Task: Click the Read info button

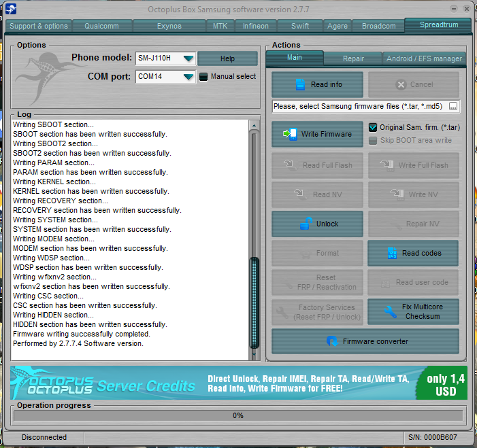Action: pyautogui.click(x=317, y=84)
